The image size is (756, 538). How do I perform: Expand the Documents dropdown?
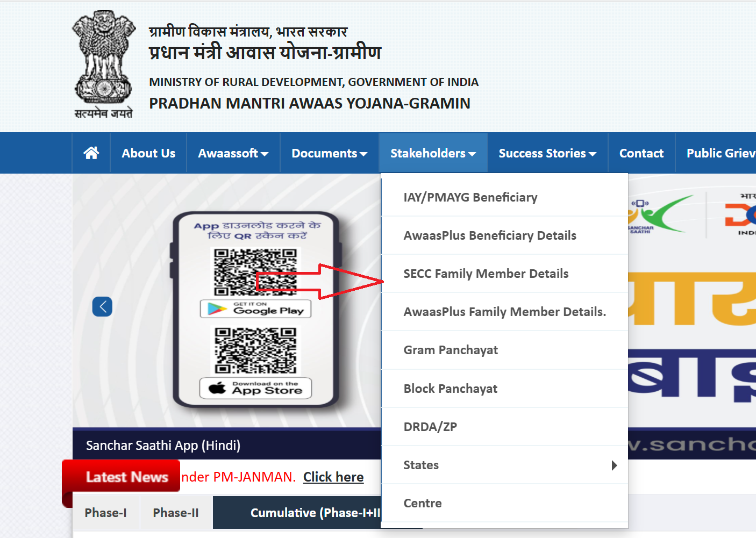[x=330, y=153]
